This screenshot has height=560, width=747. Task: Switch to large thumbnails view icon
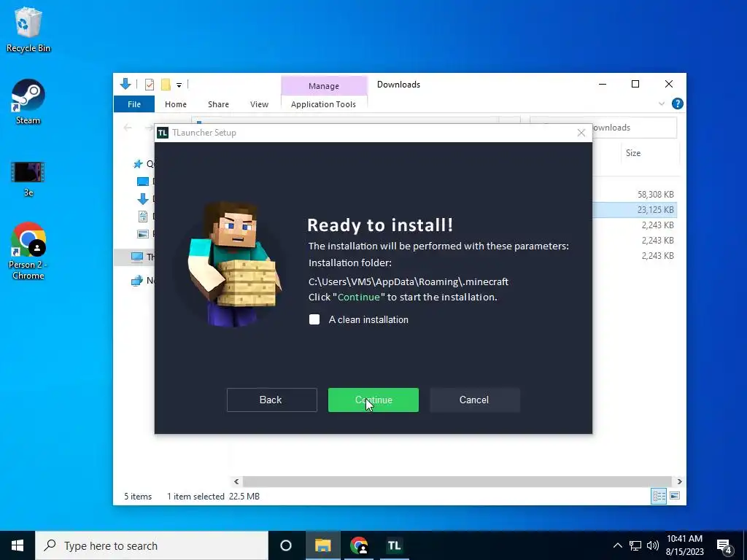click(675, 496)
